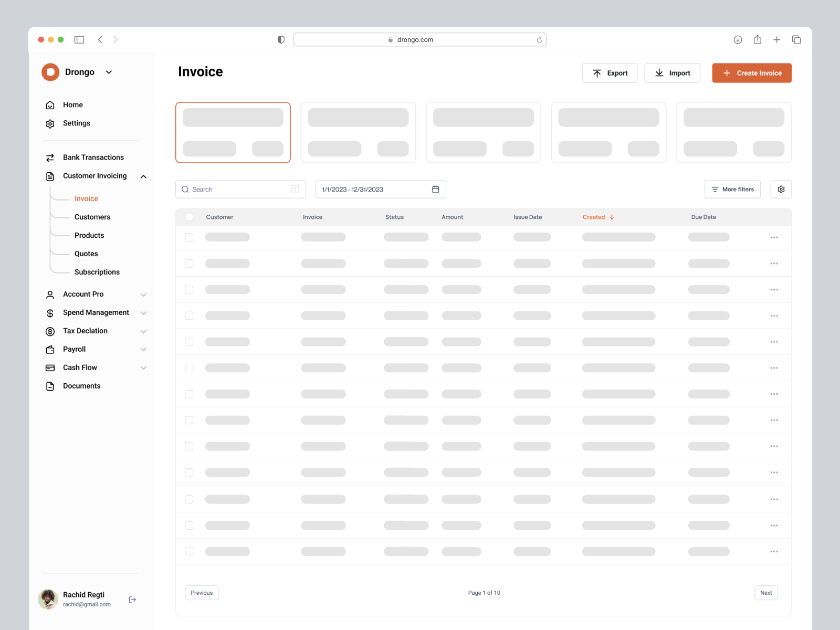Check the checkbox on the last invoice row

[x=189, y=551]
